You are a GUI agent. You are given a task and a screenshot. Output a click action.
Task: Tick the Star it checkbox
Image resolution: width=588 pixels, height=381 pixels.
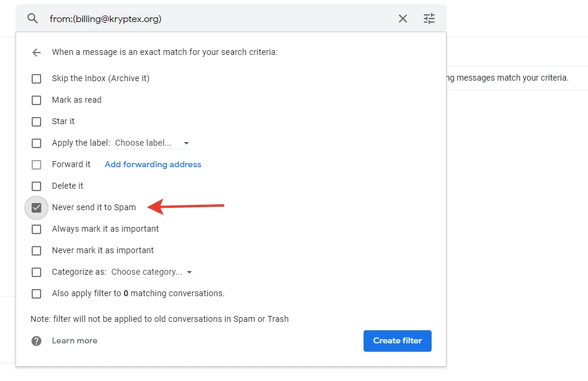(x=36, y=122)
